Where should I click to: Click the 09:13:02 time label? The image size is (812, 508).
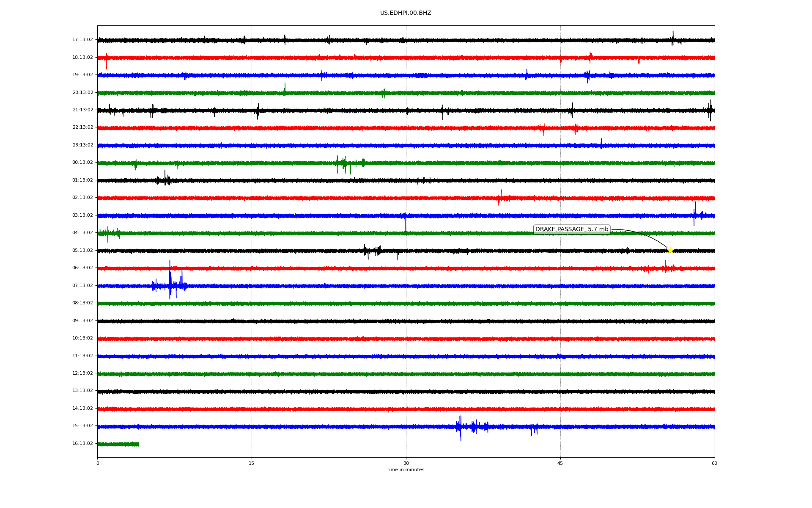pos(82,321)
